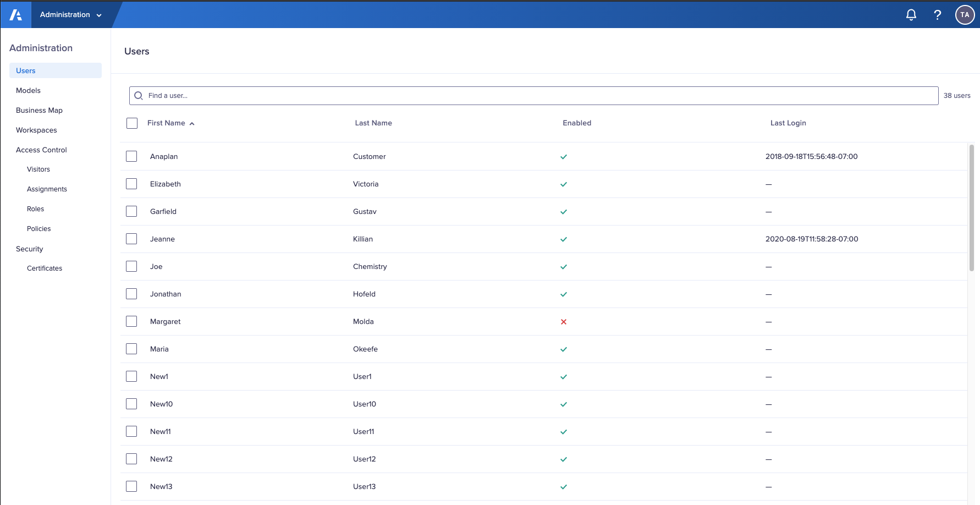Click the last name Okeefe
Viewport: 980px width, 505px height.
click(365, 349)
